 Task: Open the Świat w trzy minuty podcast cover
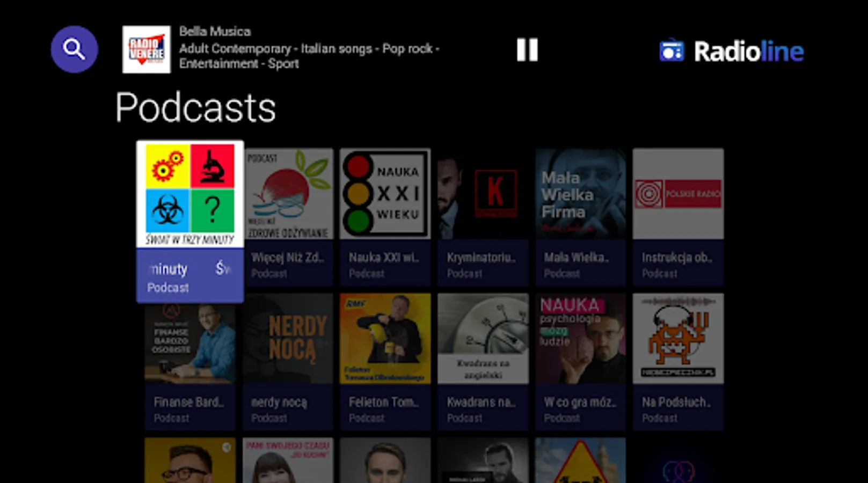[190, 194]
